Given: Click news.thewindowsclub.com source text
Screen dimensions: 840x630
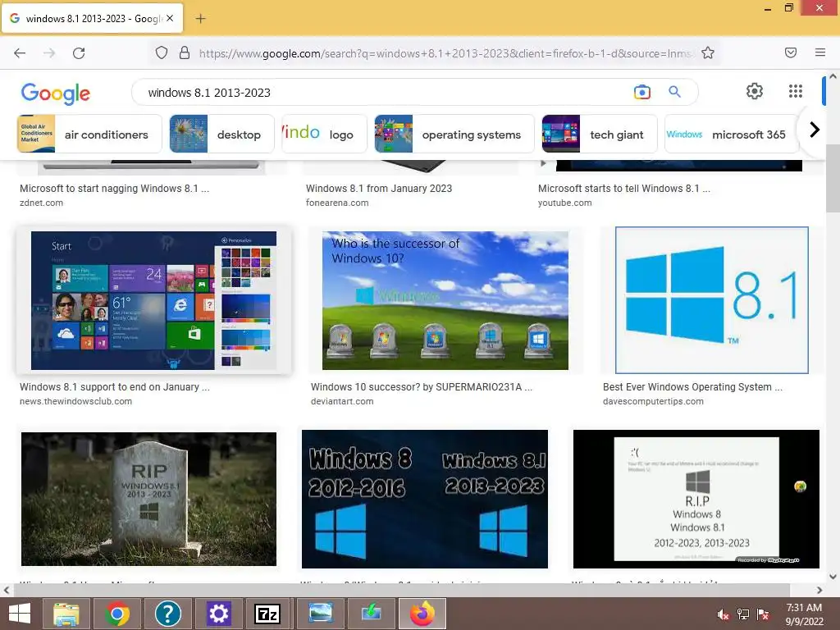Looking at the screenshot, I should coord(75,401).
